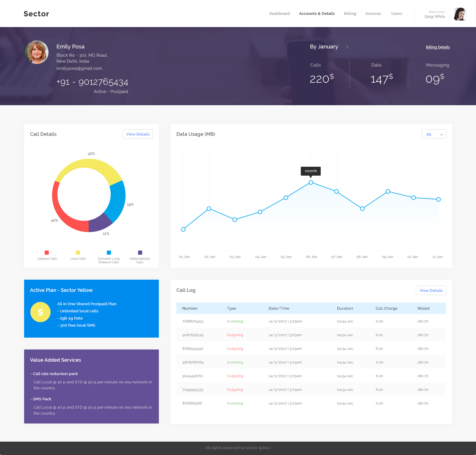Viewport: 476px width, 455px height.
Task: Open the Users menu
Action: [x=397, y=14]
